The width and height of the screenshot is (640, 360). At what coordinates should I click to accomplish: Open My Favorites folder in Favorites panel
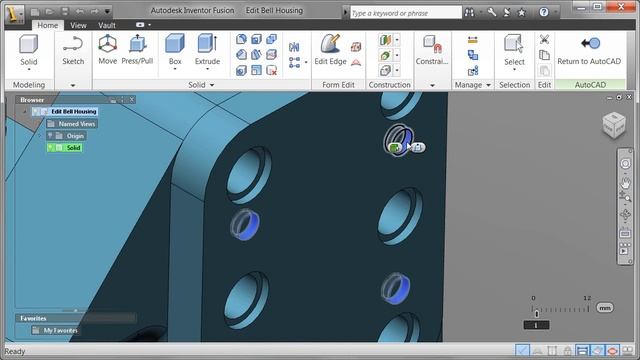pyautogui.click(x=56, y=330)
